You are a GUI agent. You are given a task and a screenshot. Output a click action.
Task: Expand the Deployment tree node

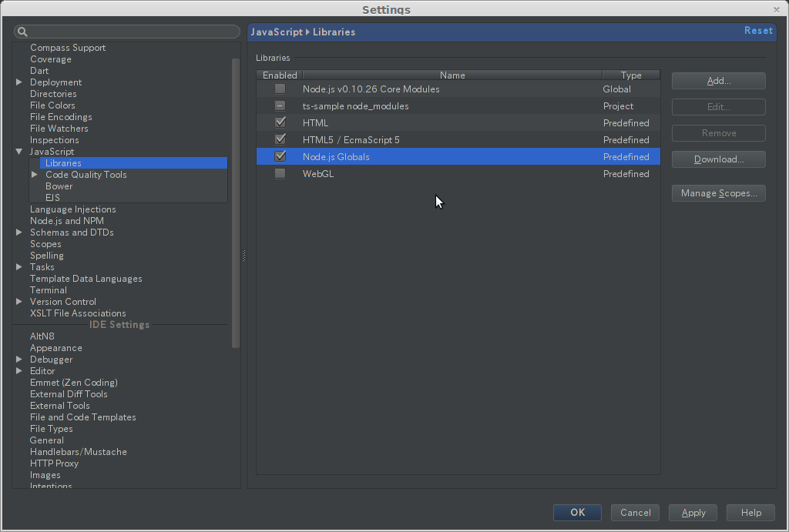click(x=19, y=82)
